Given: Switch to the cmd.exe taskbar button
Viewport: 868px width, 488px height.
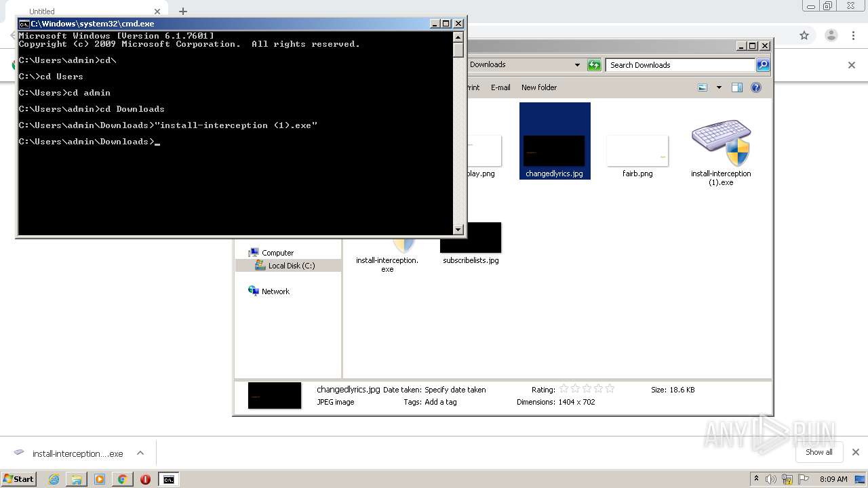Looking at the screenshot, I should pos(168,479).
